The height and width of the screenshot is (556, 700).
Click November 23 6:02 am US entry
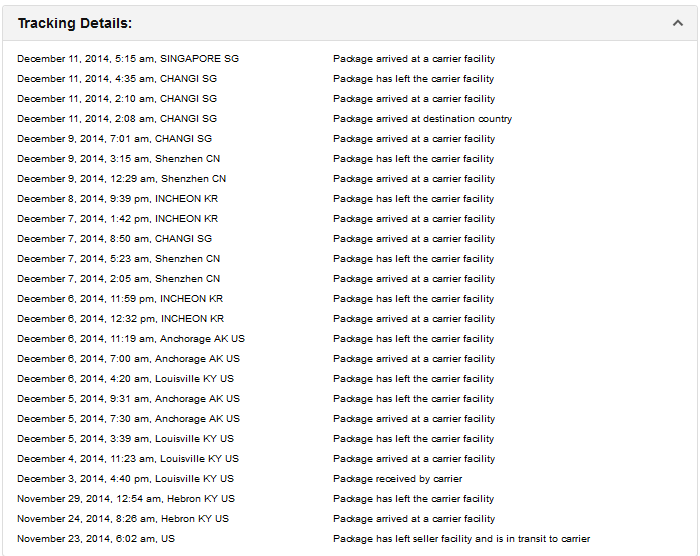tap(96, 539)
